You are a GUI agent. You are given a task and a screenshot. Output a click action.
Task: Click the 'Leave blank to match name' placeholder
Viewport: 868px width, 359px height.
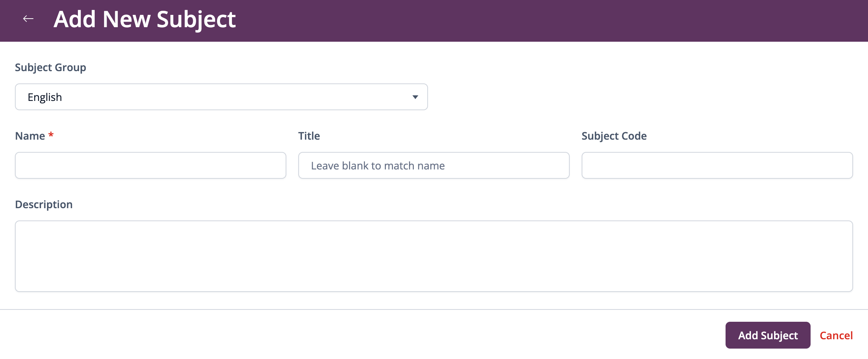coord(378,166)
